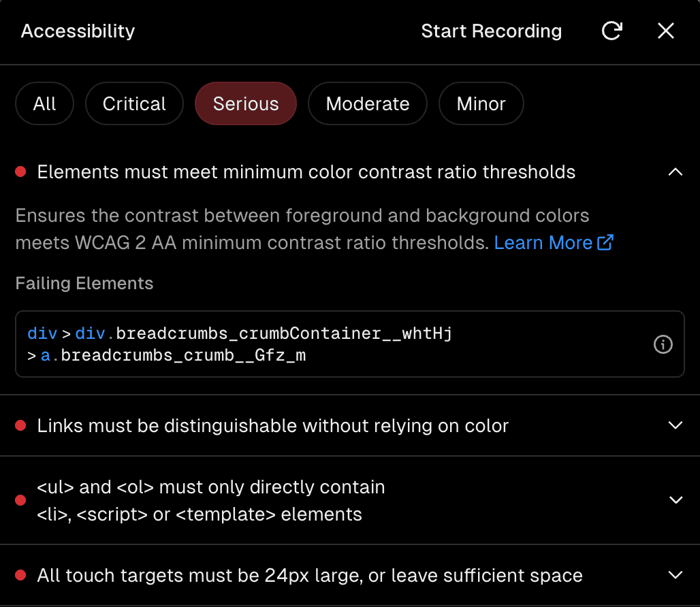The height and width of the screenshot is (607, 700).
Task: Click the red dot beside the links distinguishable issue
Action: click(20, 425)
